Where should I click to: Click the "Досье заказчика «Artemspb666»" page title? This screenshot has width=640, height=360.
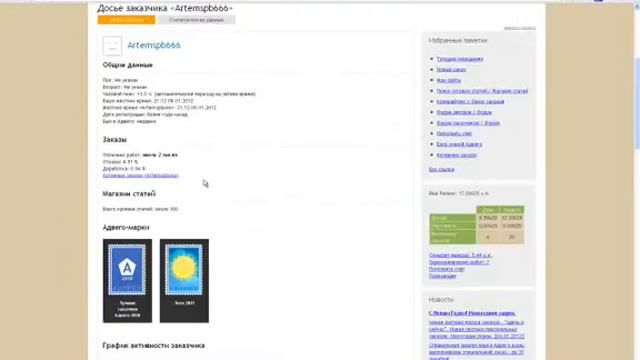pyautogui.click(x=165, y=8)
